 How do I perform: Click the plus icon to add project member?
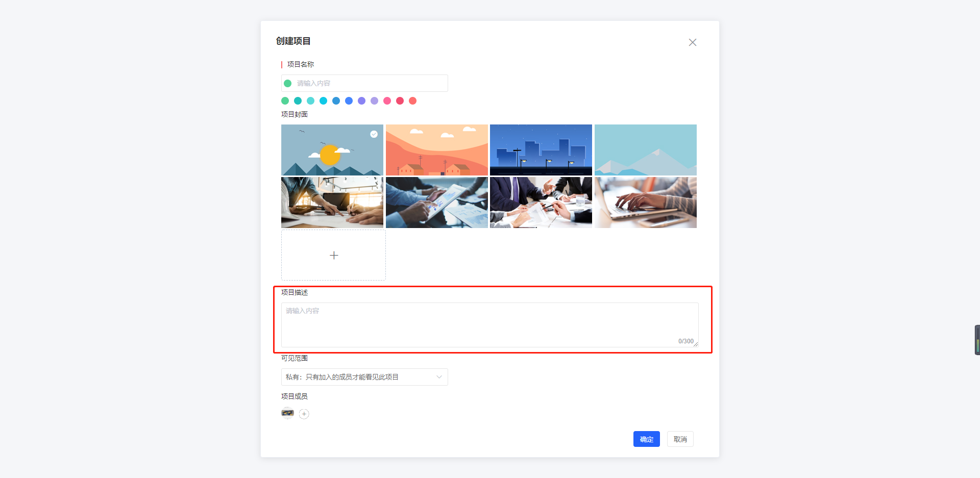coord(304,414)
